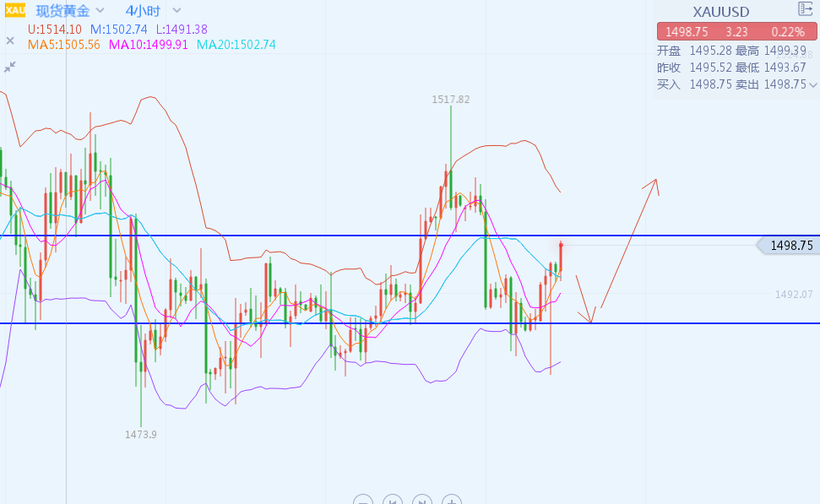The height and width of the screenshot is (504, 820).
Task: Click the zoom out minus button
Action: [x=363, y=501]
